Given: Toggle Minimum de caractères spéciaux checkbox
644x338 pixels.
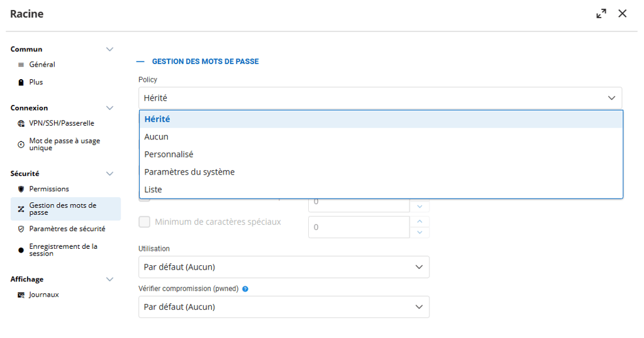Looking at the screenshot, I should (144, 222).
